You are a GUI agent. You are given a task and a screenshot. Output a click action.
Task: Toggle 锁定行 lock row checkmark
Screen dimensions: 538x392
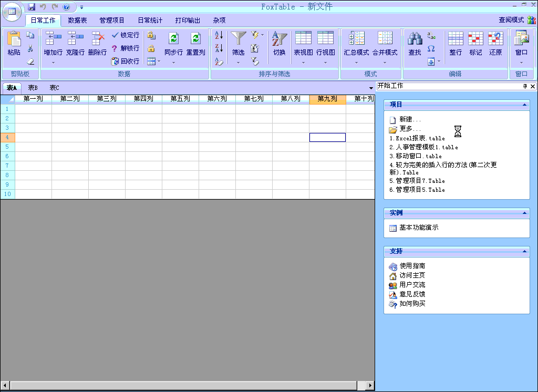[x=126, y=35]
